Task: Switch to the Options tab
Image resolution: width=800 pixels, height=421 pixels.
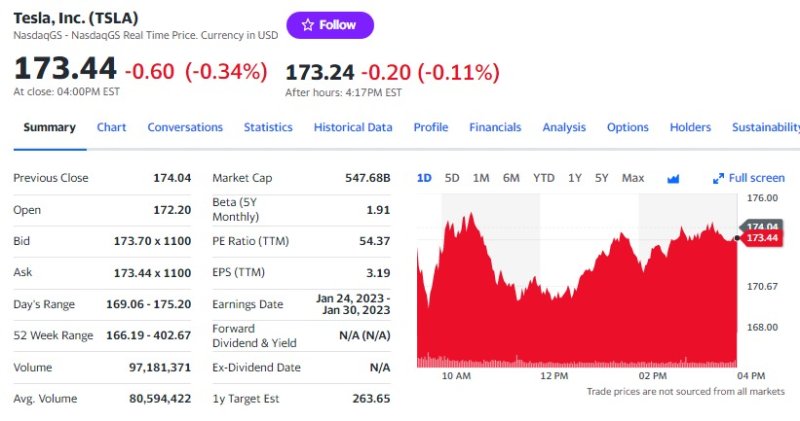Action: [628, 127]
